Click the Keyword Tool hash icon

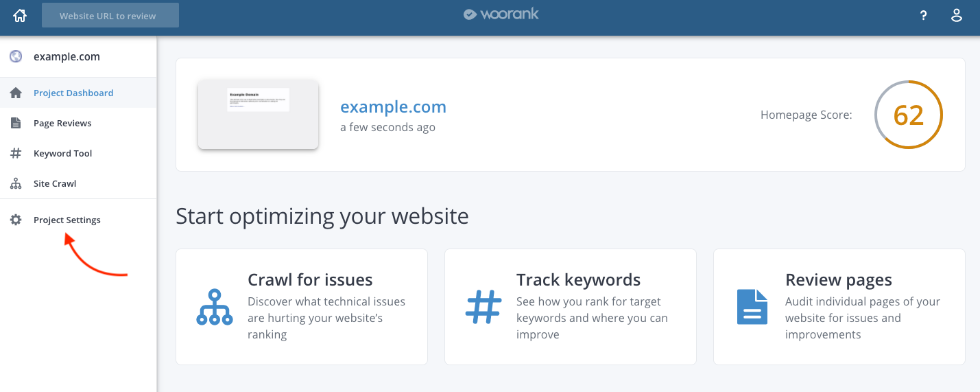click(x=16, y=153)
